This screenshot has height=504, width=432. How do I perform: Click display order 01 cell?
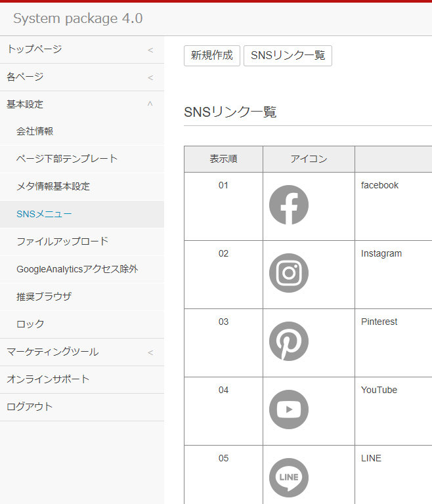click(x=224, y=206)
